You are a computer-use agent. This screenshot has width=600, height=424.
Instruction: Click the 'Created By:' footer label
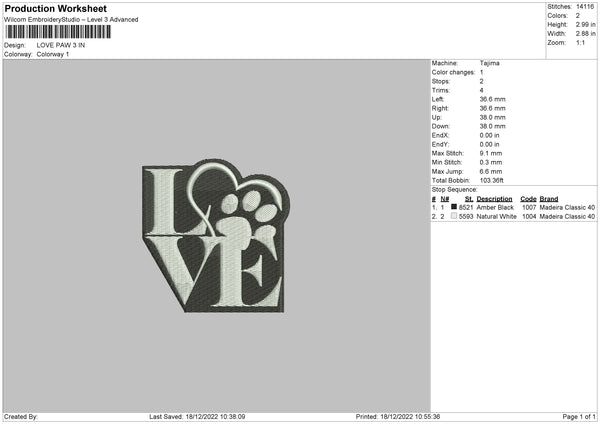click(21, 417)
